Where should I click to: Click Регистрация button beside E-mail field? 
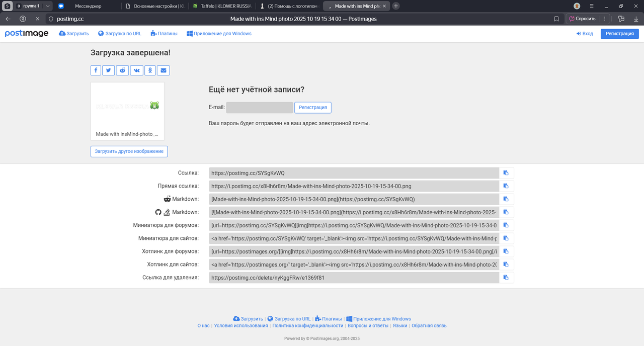(x=313, y=108)
